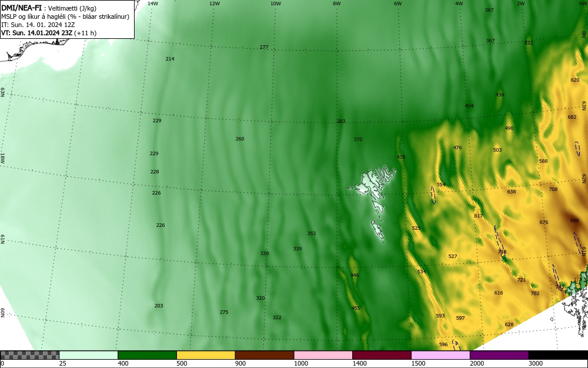The height and width of the screenshot is (368, 588).
Task: Select the map value 708
Action: pos(553,189)
